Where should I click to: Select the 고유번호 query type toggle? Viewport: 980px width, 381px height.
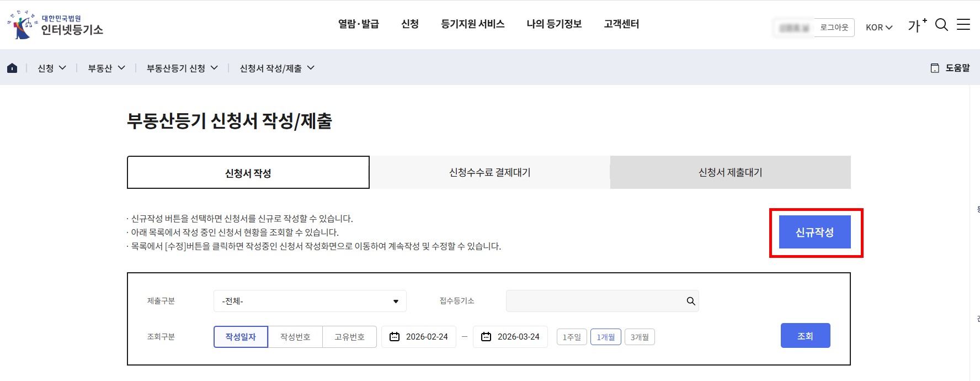pyautogui.click(x=349, y=337)
